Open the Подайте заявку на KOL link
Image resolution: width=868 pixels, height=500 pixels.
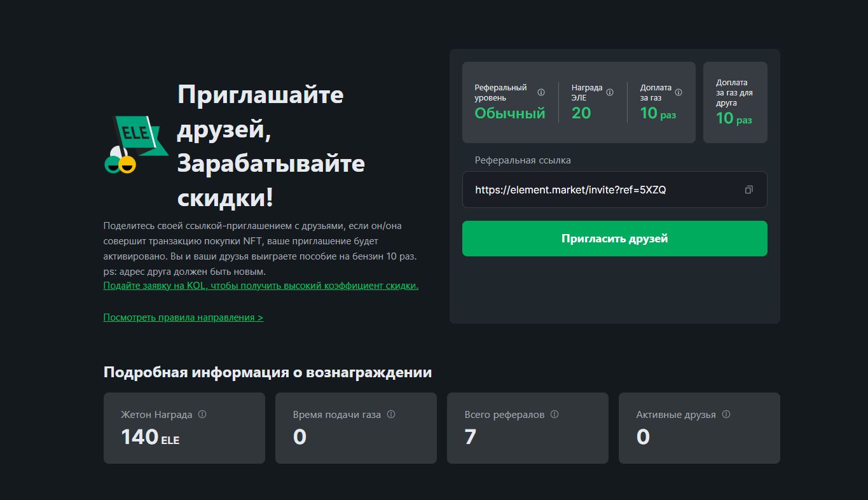click(261, 286)
